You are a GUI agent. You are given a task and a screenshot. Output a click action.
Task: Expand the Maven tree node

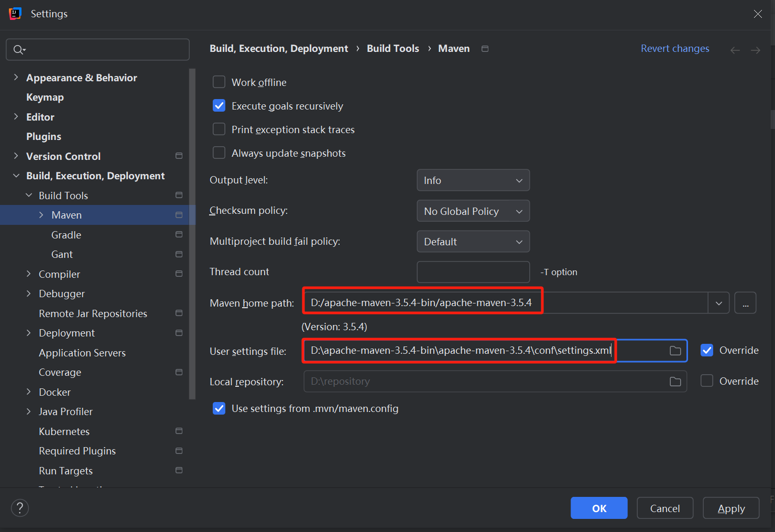(41, 215)
